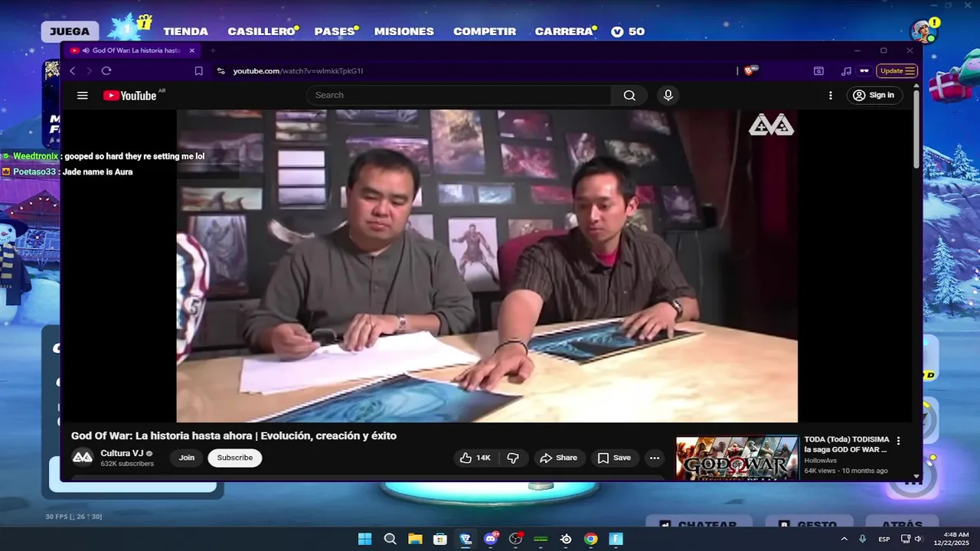Open the Windows Start menu
The width and height of the screenshot is (980, 551).
[365, 539]
